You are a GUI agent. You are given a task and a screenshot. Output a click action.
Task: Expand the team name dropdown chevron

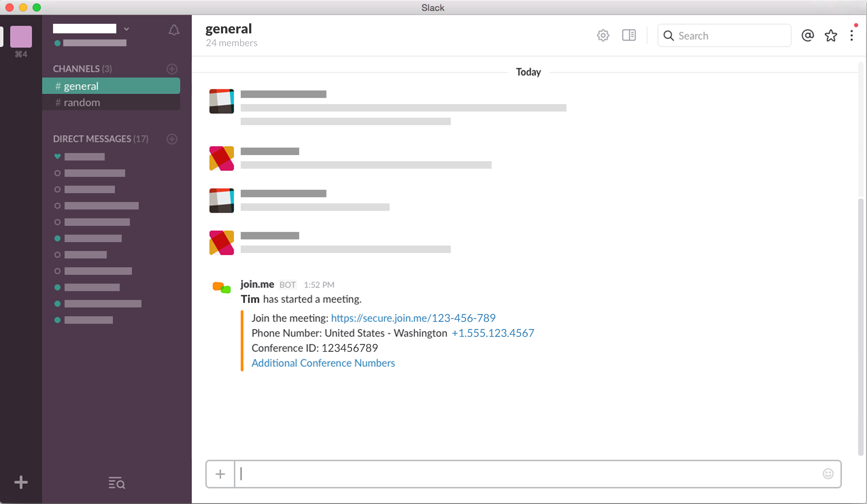click(126, 29)
